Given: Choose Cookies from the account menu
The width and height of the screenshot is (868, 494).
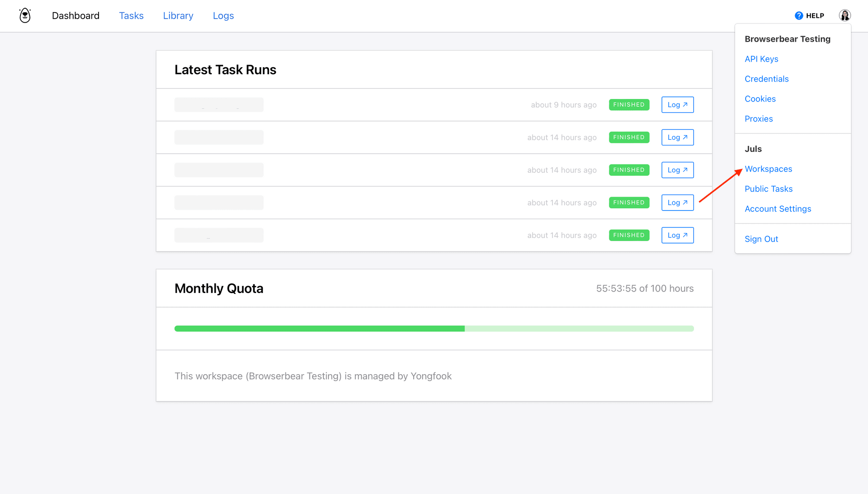Looking at the screenshot, I should 760,99.
